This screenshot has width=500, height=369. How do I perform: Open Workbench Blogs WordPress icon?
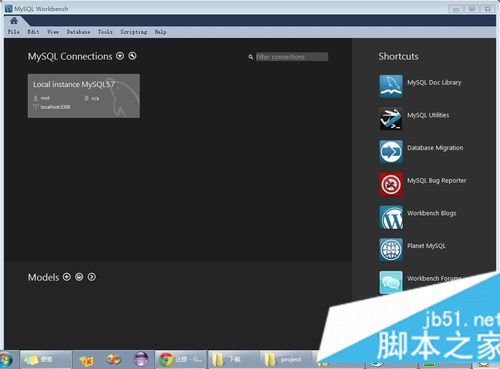click(x=391, y=217)
